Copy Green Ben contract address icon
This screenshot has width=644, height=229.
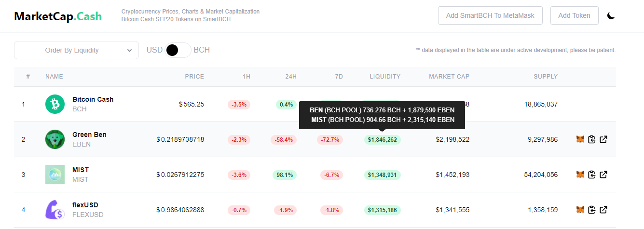[x=592, y=139]
